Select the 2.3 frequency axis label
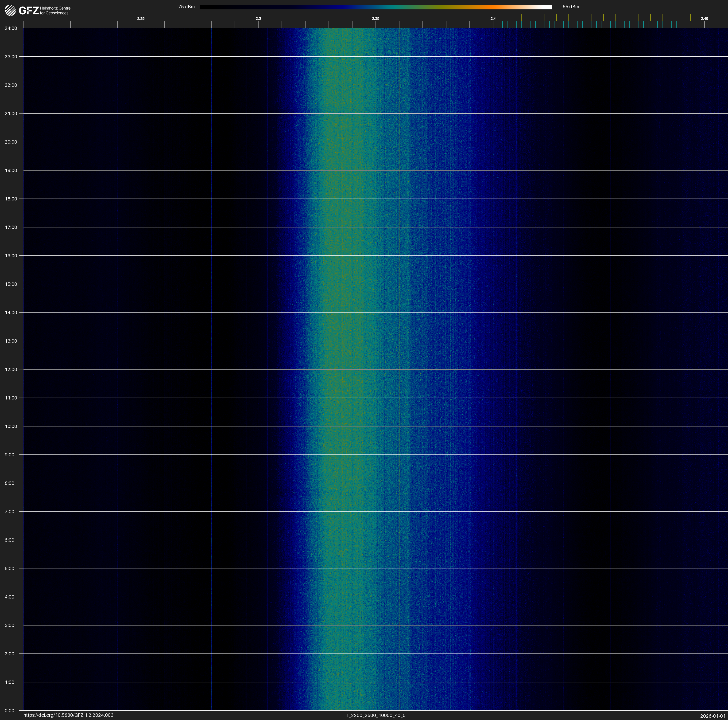The width and height of the screenshot is (728, 720). point(258,19)
